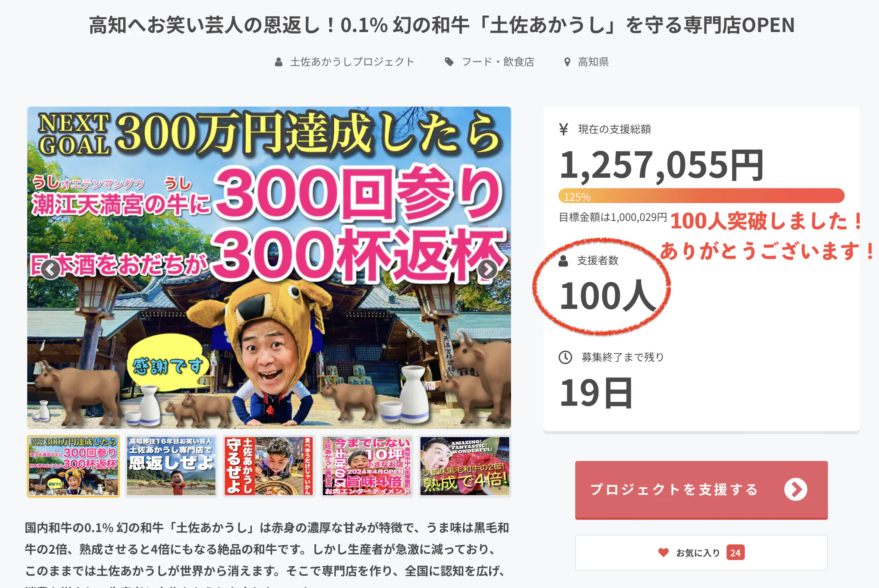This screenshot has height=588, width=879.
Task: Click the person icon beside 土佐あかうしプロジェクト
Action: click(x=278, y=62)
